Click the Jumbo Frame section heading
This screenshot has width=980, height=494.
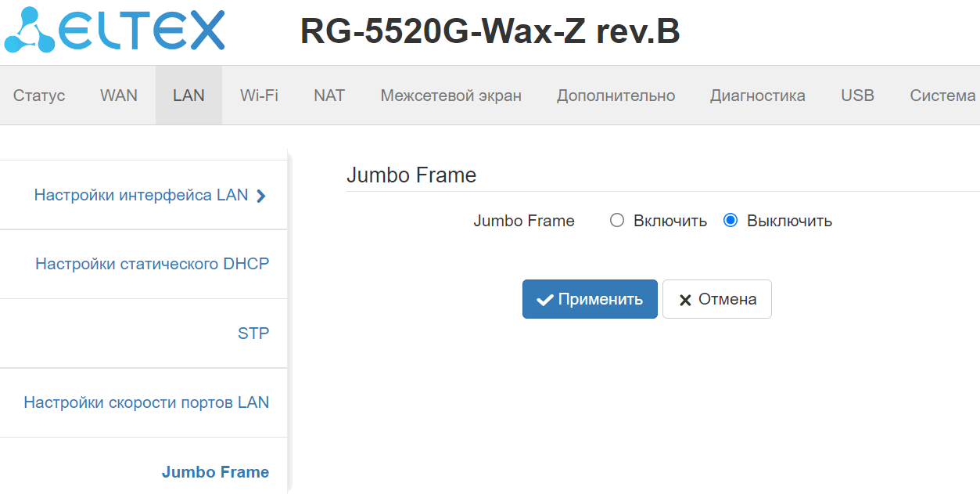(411, 175)
